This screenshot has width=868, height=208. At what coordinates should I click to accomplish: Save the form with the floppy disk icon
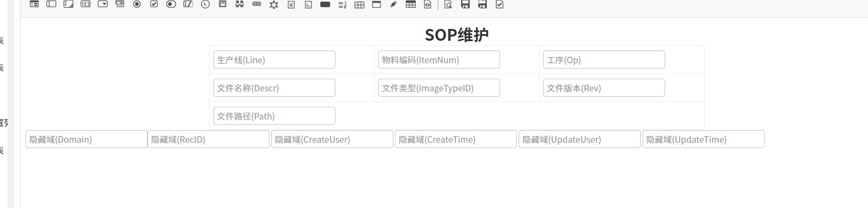(465, 4)
